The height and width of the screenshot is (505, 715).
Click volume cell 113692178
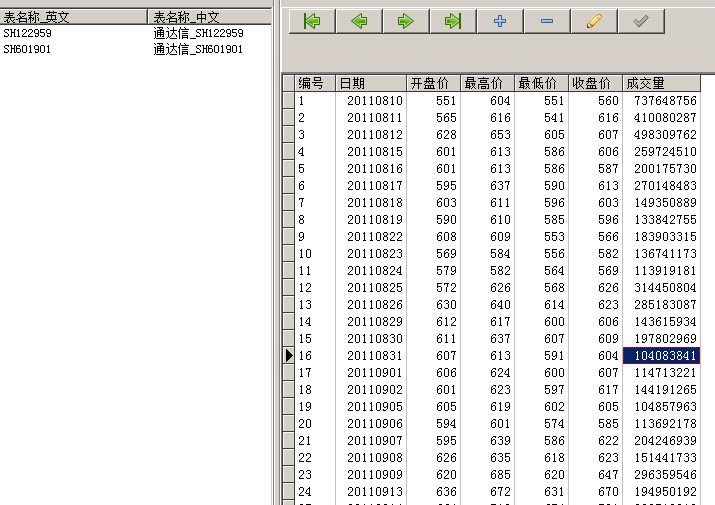click(x=661, y=423)
